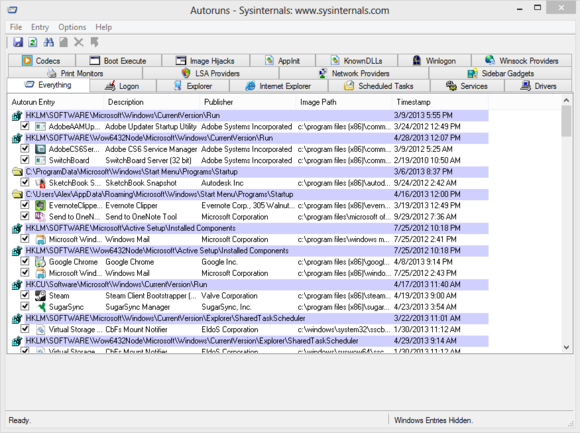
Task: Click registry icon of HKCU Run key
Action: (x=17, y=285)
